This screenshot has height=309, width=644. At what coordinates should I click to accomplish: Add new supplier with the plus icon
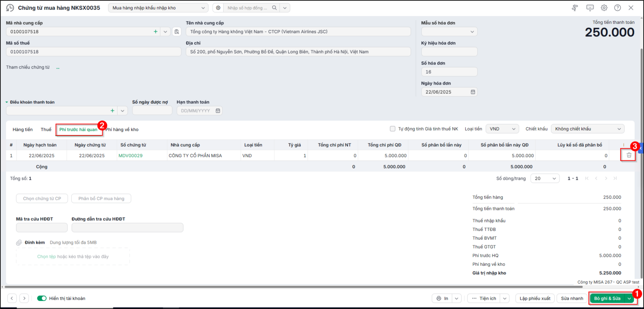point(155,31)
